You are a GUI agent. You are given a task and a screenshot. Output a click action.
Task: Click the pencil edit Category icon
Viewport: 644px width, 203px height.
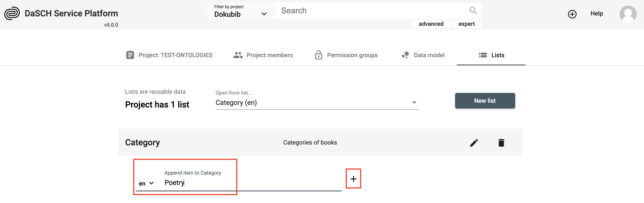point(474,143)
